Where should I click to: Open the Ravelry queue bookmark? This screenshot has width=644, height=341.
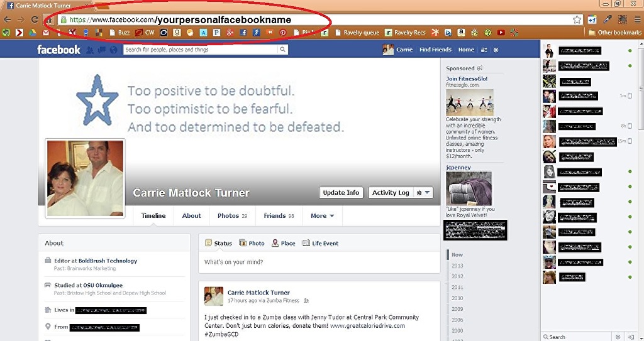(x=357, y=33)
